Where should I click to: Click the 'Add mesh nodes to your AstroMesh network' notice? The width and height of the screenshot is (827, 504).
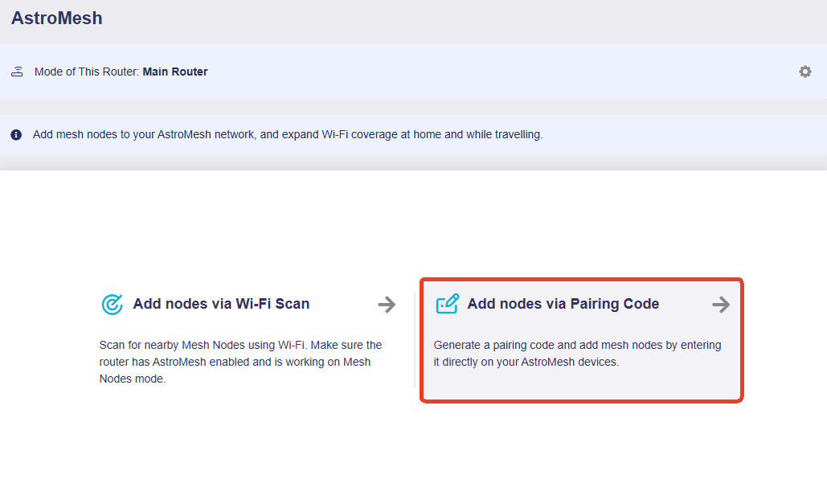[288, 134]
